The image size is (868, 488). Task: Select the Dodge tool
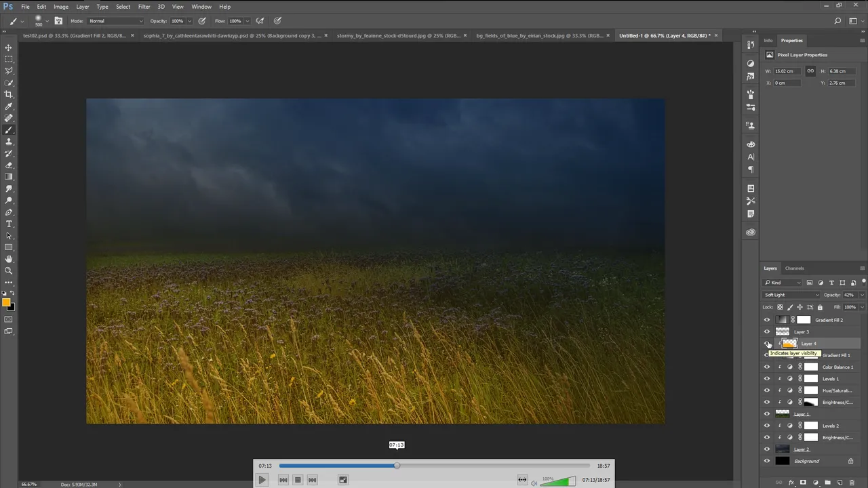[x=9, y=200]
